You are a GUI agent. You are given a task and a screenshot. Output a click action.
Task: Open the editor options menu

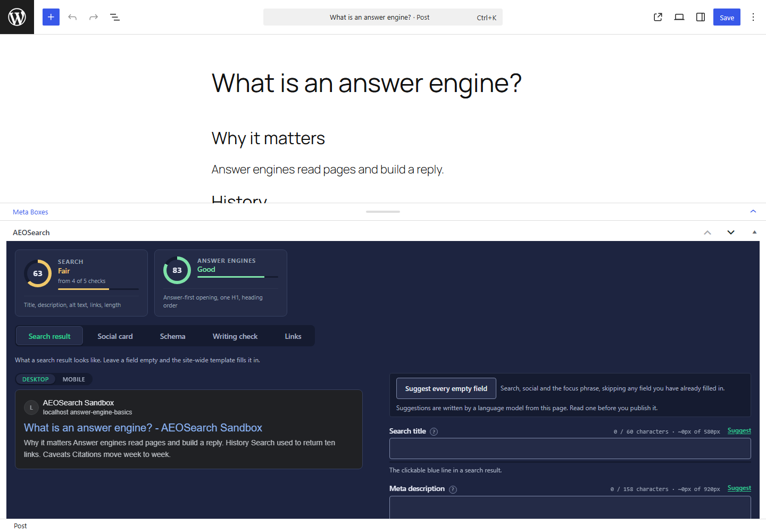(x=753, y=17)
